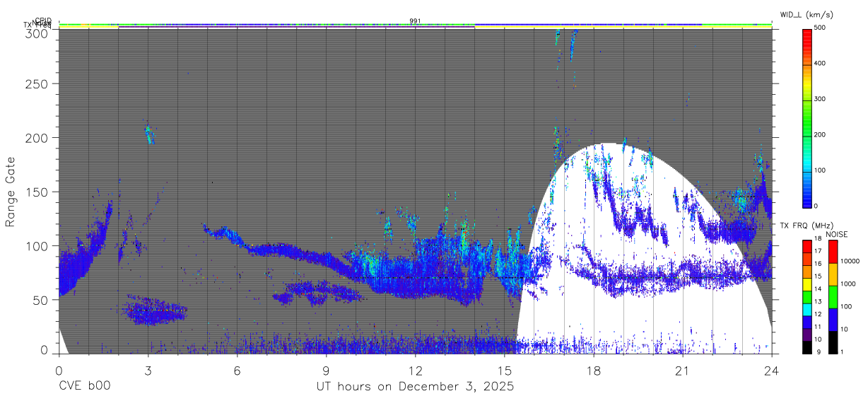Select the yellow 14 MHz swatch in TX FRQ legend
The image size is (868, 401).
[807, 284]
